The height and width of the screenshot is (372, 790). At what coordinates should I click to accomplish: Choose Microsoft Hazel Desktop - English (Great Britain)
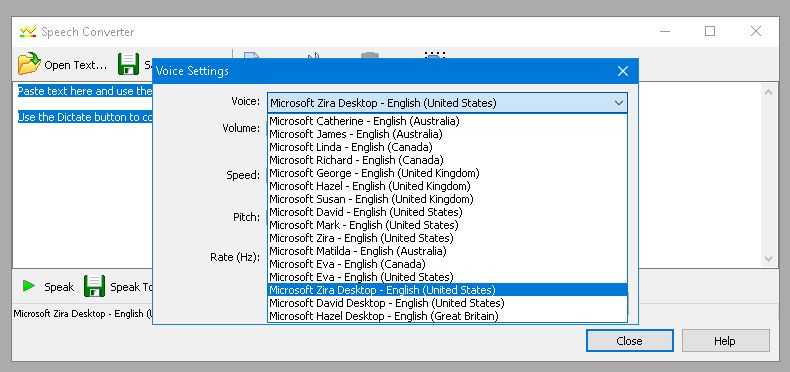(447, 316)
